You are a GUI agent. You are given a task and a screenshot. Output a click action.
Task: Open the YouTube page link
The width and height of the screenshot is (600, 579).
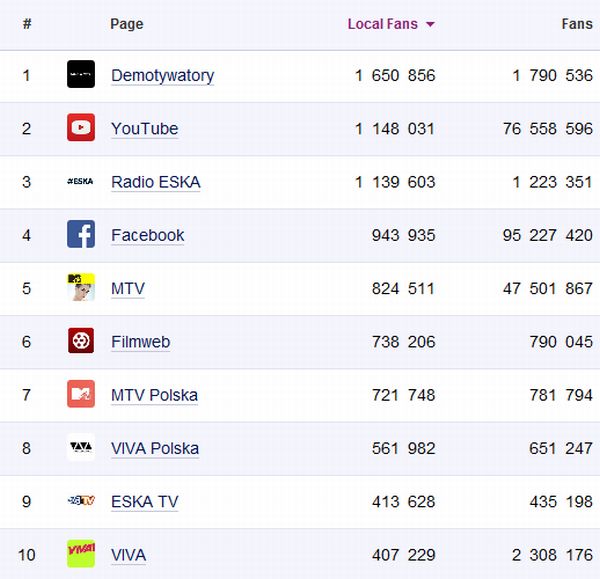coord(144,129)
